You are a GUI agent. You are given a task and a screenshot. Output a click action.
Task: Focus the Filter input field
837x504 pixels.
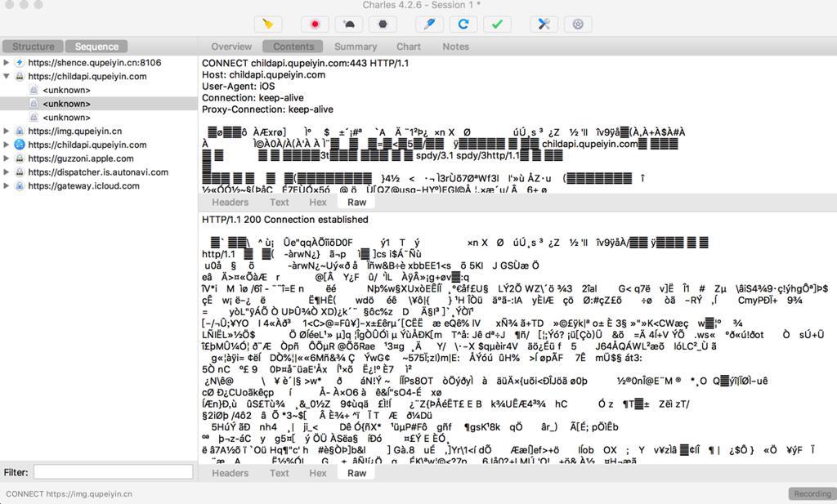[113, 472]
